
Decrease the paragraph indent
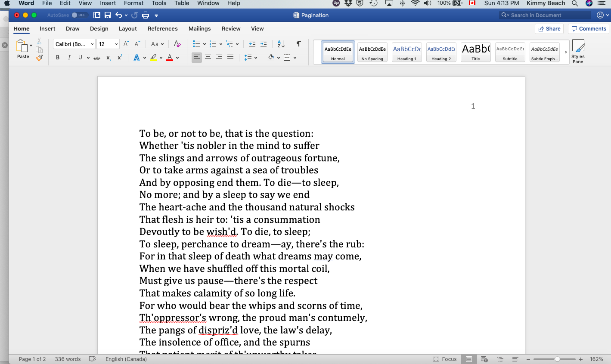tap(252, 44)
